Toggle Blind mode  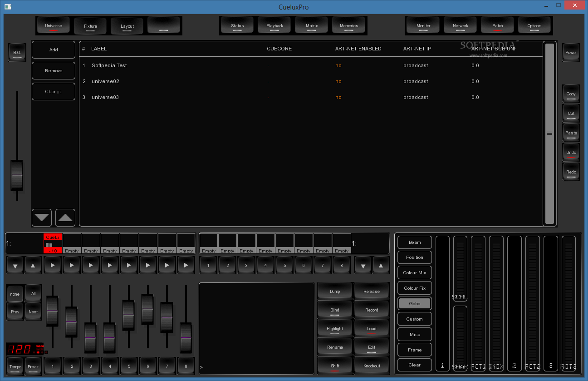tap(335, 310)
